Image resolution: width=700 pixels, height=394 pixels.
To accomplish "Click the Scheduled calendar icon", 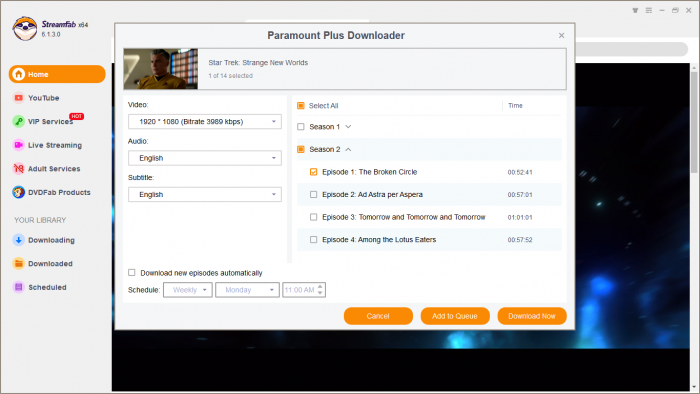I will tap(19, 287).
